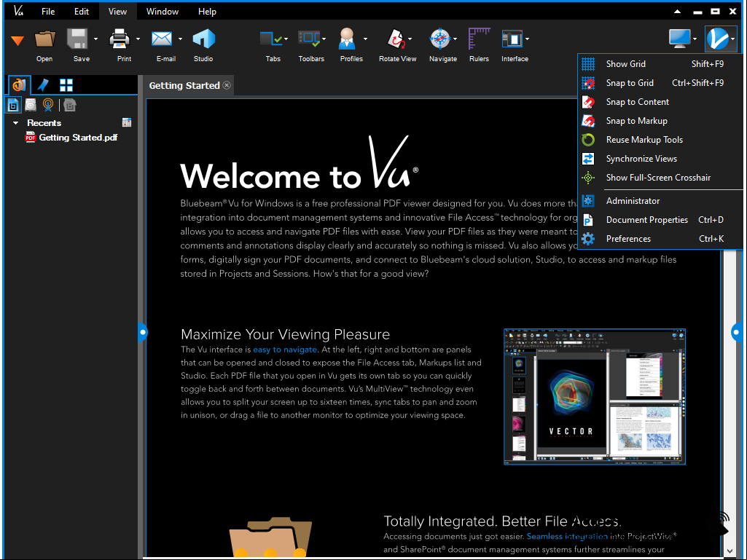
Task: Click the Interface toolbar icon
Action: (512, 39)
